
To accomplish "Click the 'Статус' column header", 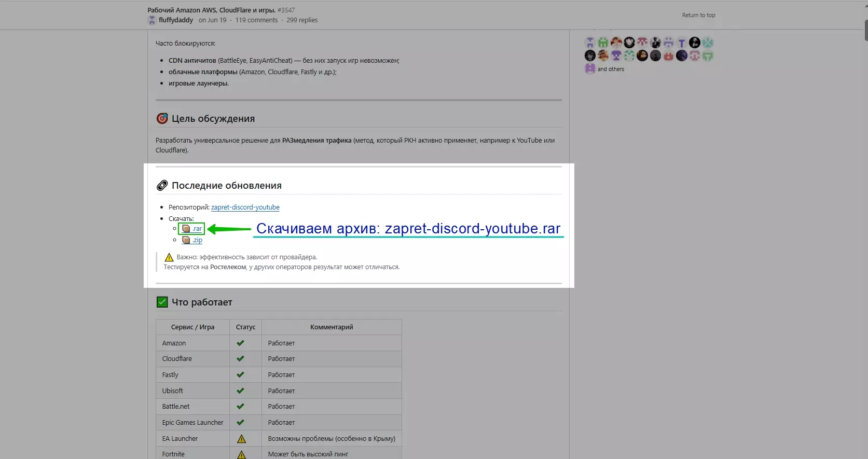I will pos(245,327).
